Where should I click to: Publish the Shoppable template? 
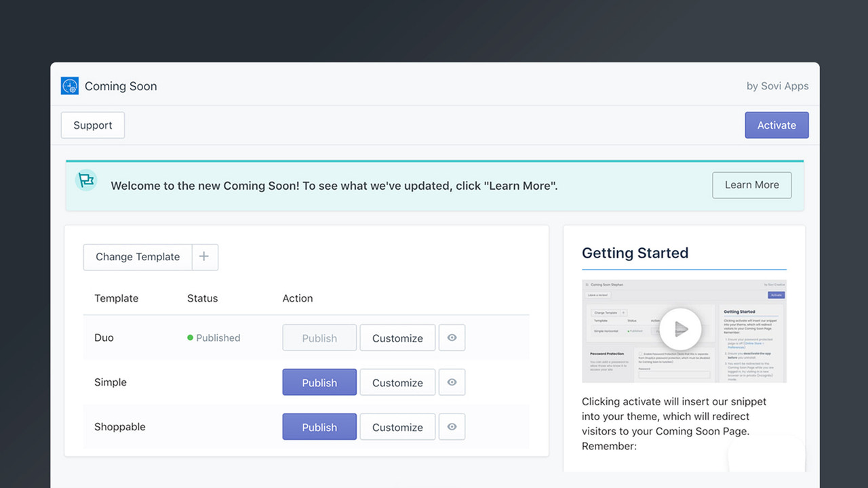pos(319,426)
